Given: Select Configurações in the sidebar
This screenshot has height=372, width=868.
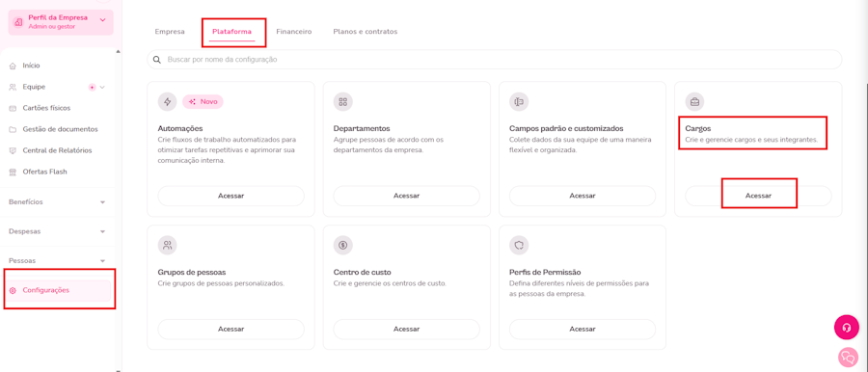Looking at the screenshot, I should pos(58,291).
